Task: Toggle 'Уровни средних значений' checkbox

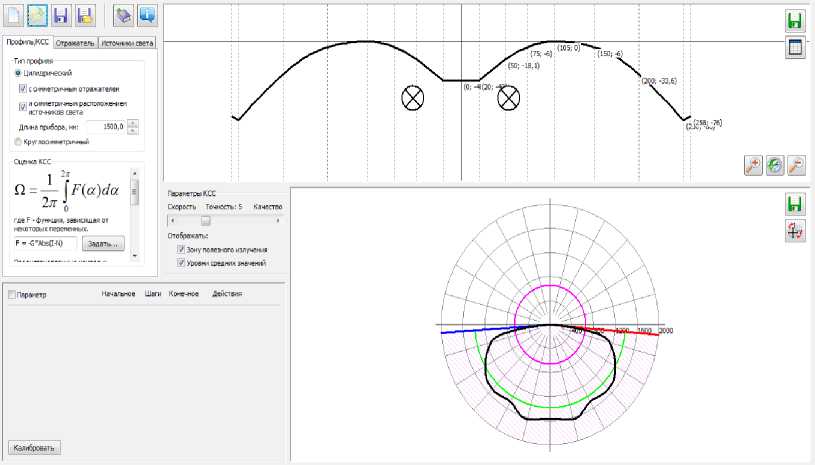Action: 180,263
